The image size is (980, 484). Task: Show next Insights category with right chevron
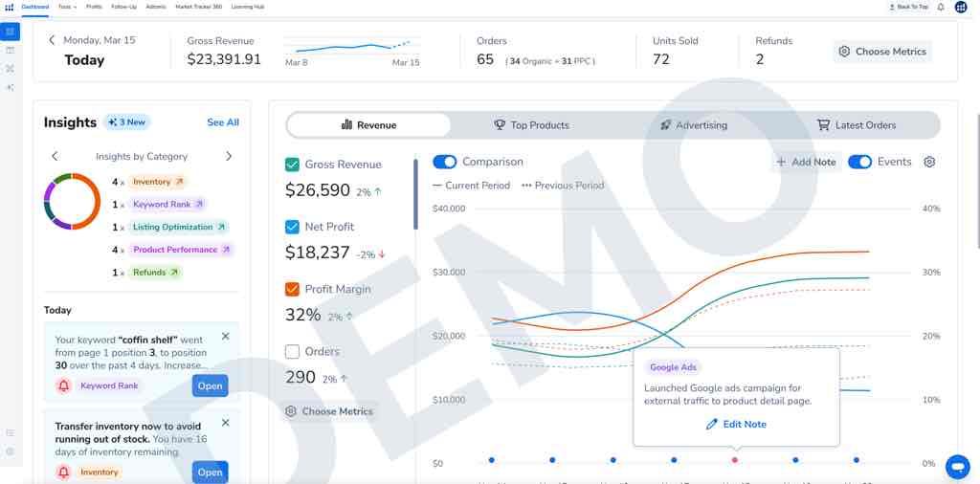(x=229, y=156)
